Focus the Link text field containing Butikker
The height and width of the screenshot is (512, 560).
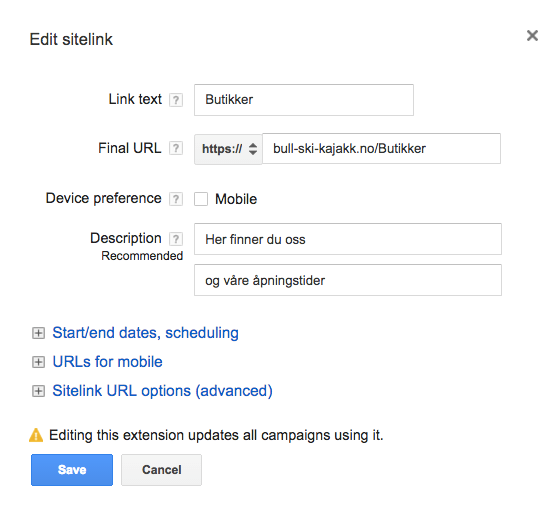point(304,100)
